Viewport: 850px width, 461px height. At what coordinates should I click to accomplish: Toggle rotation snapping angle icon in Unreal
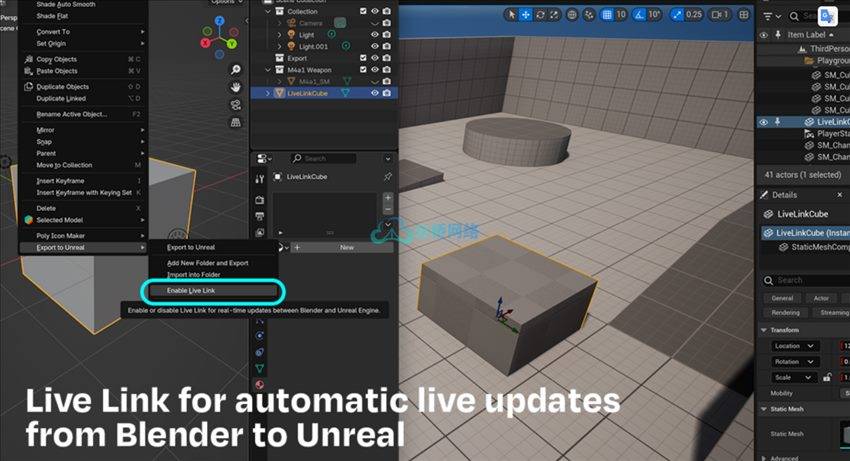click(x=640, y=15)
